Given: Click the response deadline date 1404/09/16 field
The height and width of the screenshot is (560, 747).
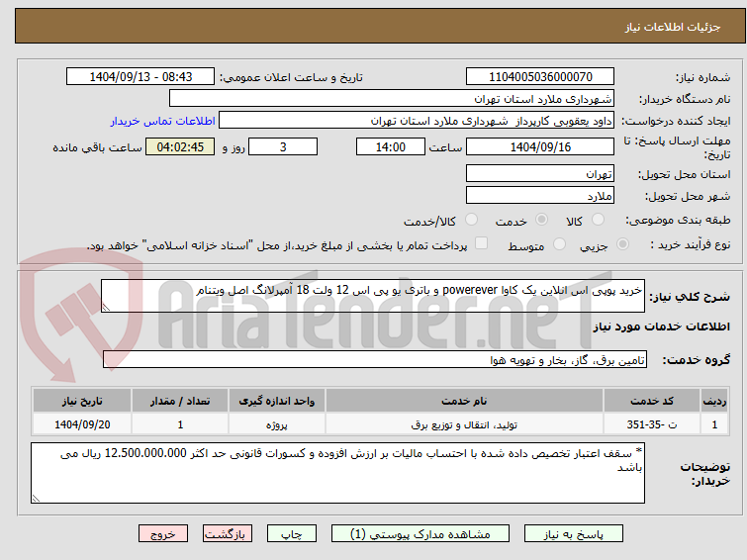Looking at the screenshot, I should 540,146.
